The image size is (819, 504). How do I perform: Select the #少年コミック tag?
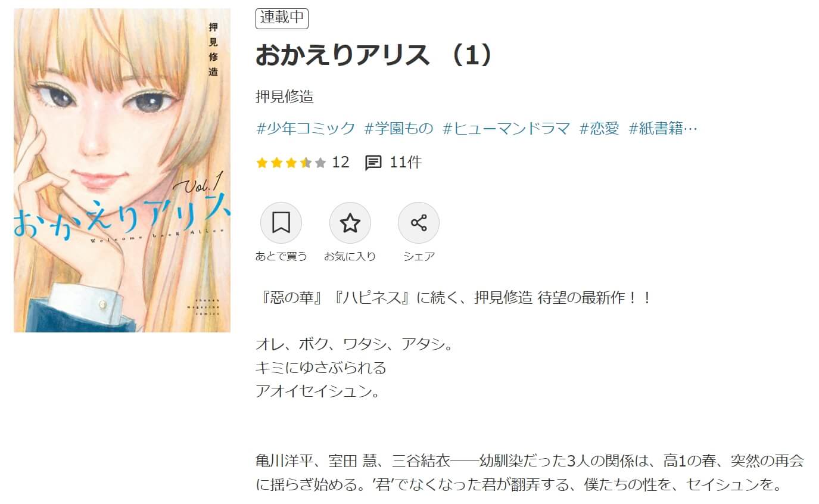point(306,128)
